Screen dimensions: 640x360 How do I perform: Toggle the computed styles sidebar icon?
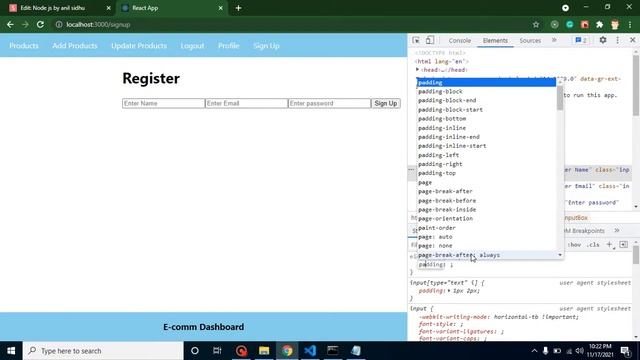pos(623,244)
